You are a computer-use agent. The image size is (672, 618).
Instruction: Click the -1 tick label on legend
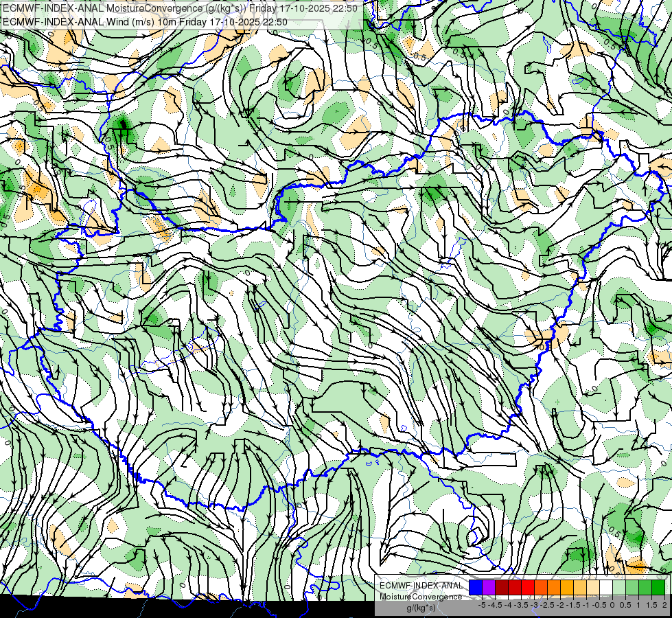[586, 605]
